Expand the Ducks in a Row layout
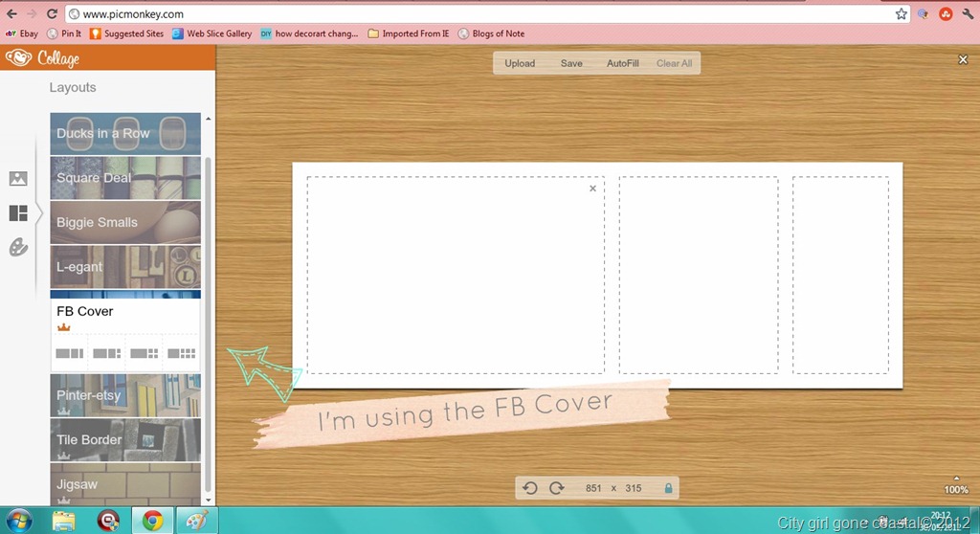 125,133
